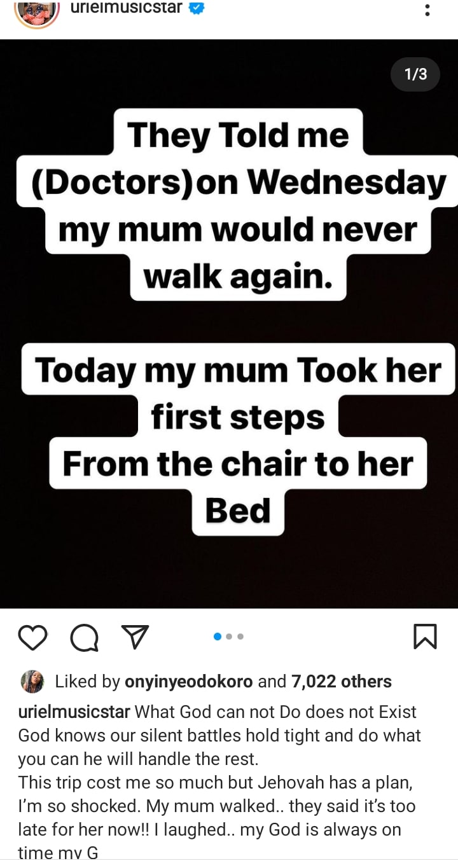The image size is (458, 868).
Task: Share post via paper plane icon
Action: click(135, 637)
